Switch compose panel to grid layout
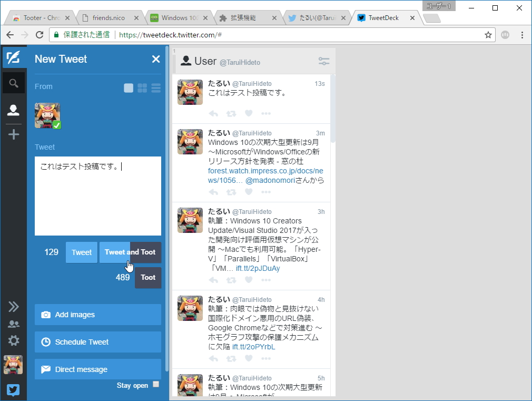Screen dimensions: 532x401 [142, 88]
